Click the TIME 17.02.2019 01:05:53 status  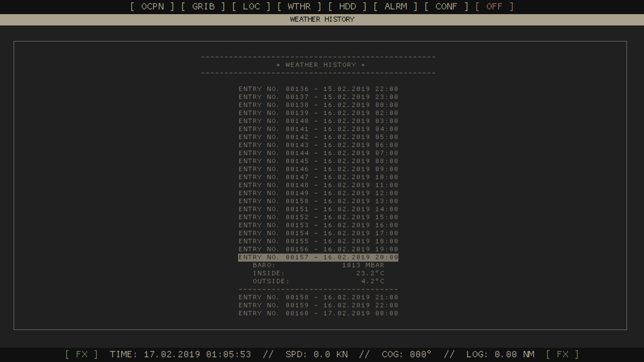coord(181,354)
